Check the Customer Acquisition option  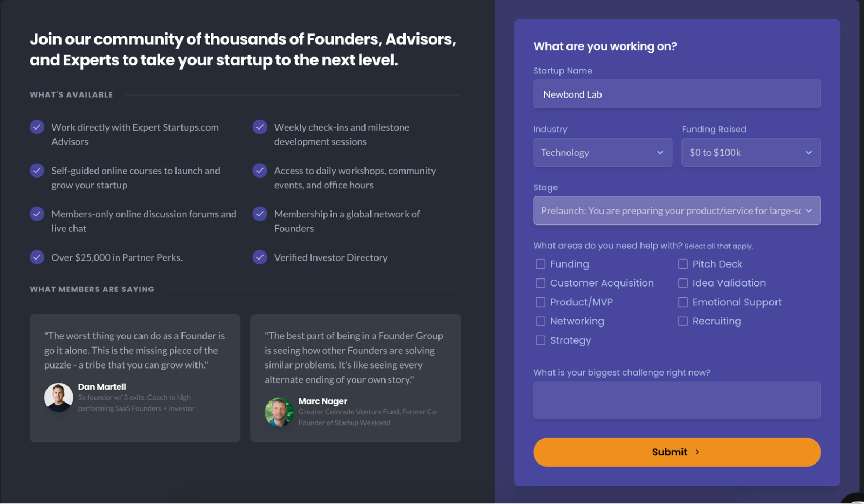(x=541, y=283)
